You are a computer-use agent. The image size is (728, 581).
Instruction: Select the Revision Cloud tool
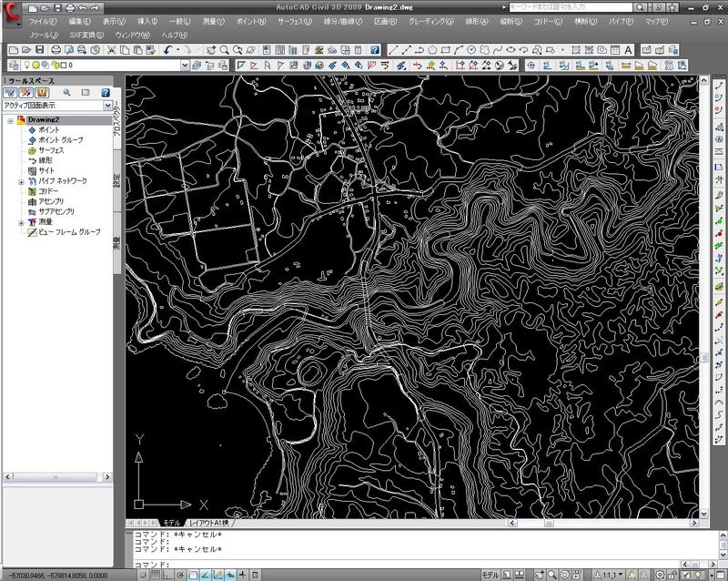click(x=484, y=50)
